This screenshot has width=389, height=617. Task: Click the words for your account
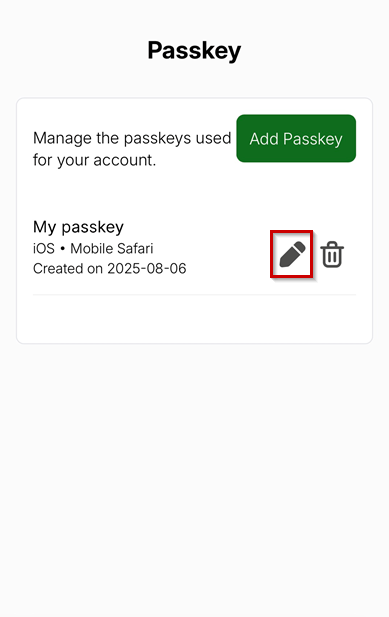click(x=94, y=160)
